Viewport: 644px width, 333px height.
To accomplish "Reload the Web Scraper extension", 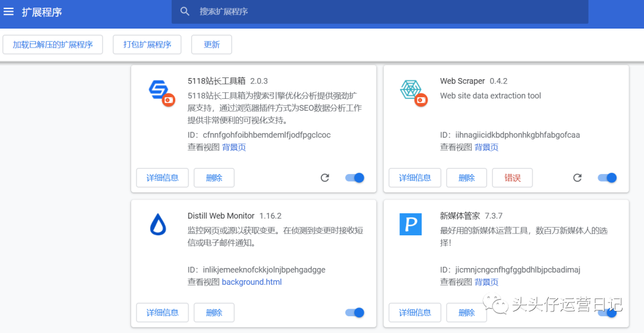I will click(x=577, y=178).
